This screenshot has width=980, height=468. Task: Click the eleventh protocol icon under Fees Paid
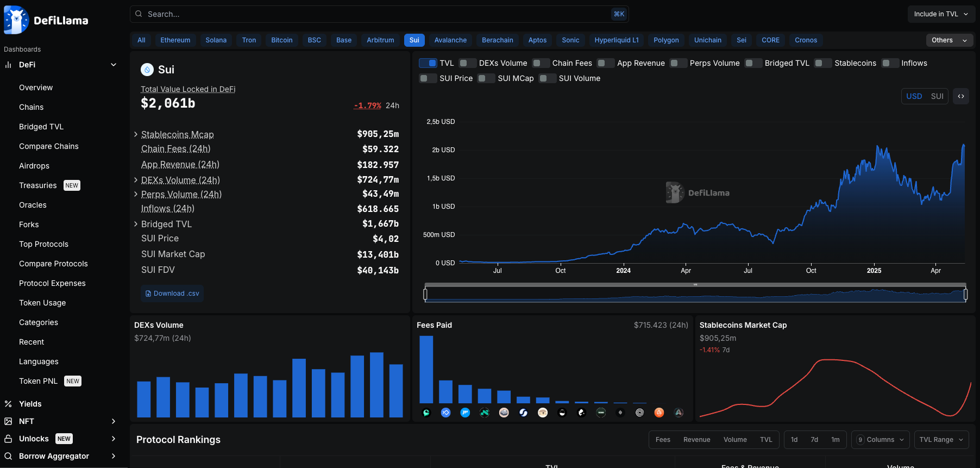[x=620, y=413]
